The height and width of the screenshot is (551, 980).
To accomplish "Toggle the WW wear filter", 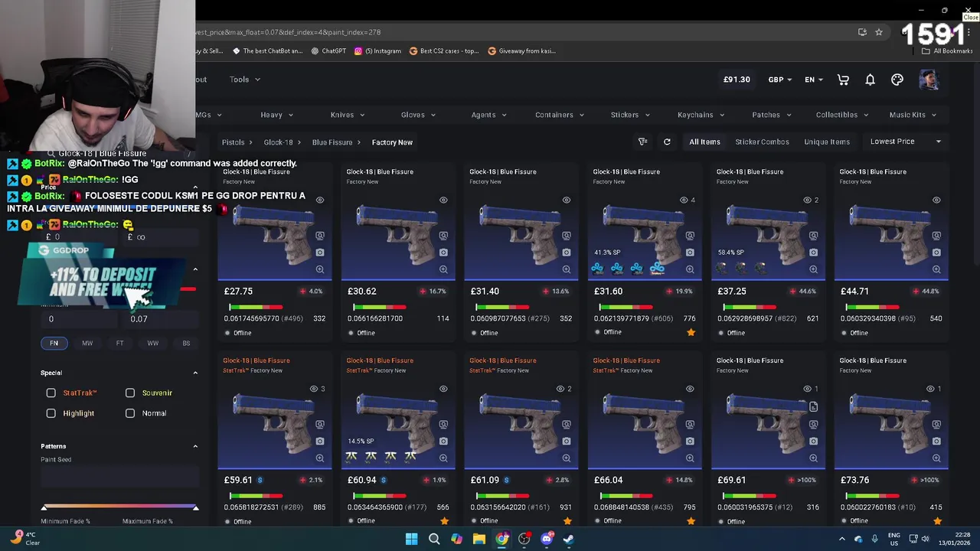I will (153, 343).
